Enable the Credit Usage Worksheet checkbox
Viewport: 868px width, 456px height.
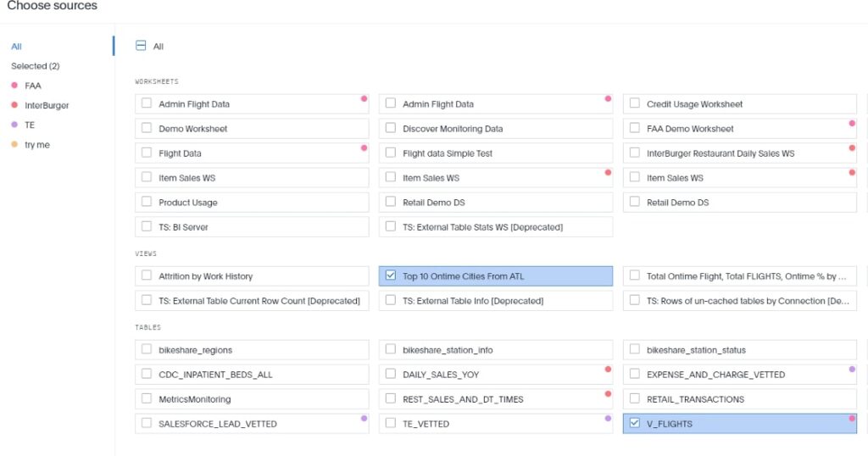pos(635,104)
